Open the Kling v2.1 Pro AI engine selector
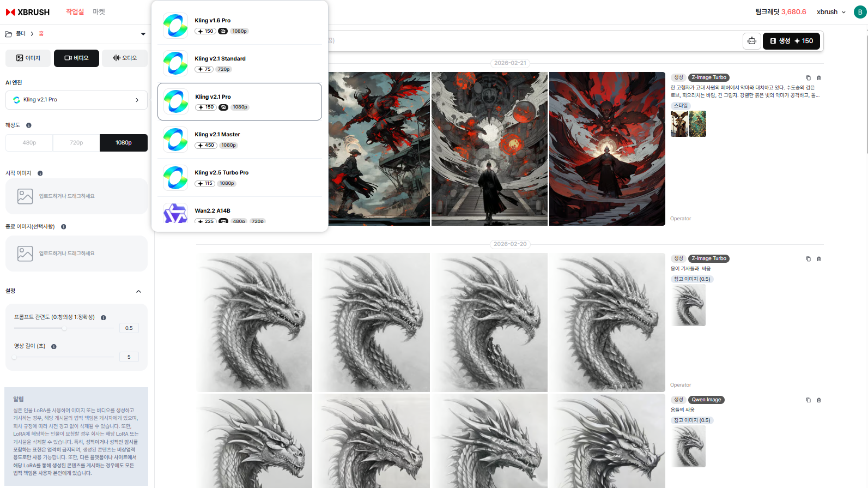Screen dimensions: 868x488 click(76, 100)
